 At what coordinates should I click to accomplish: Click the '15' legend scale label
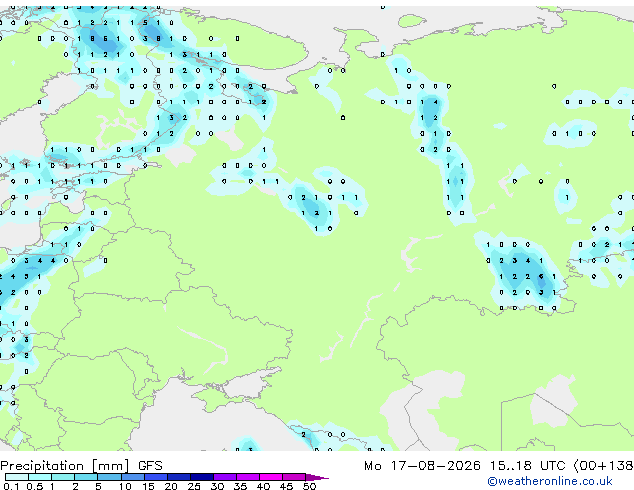[x=148, y=486]
